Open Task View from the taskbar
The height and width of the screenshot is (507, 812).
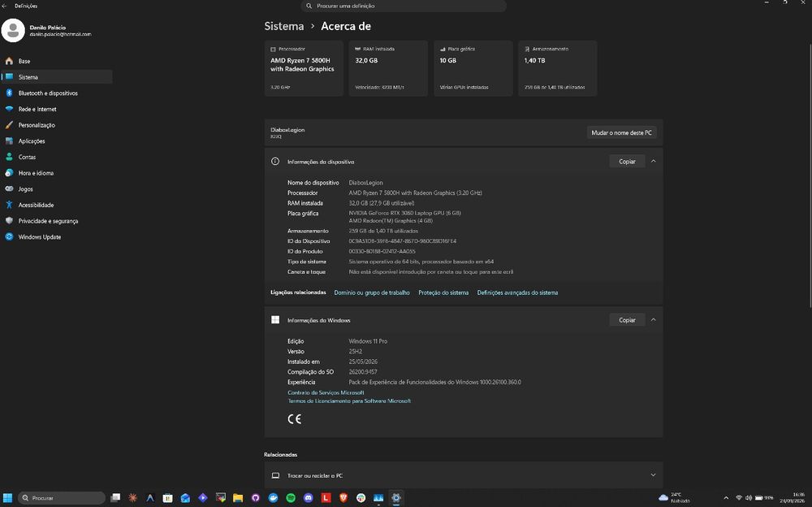pos(115,498)
